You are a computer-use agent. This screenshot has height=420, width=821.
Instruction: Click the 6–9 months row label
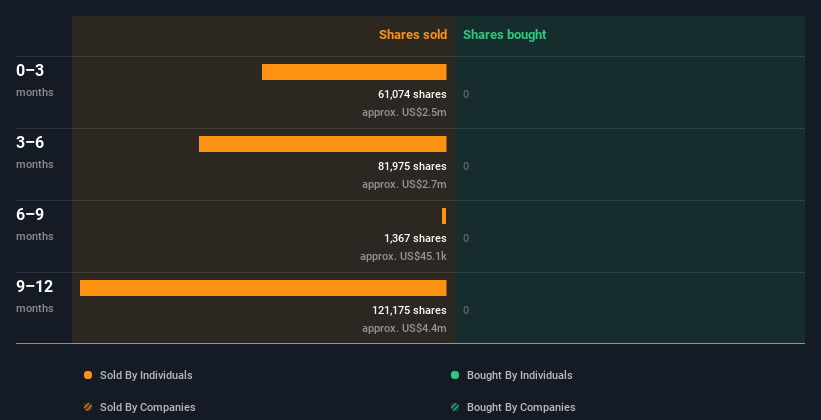pos(35,224)
